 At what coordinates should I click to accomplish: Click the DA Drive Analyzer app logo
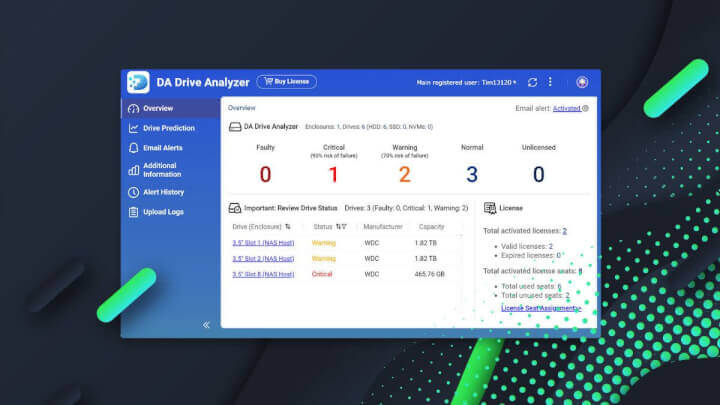click(x=138, y=82)
